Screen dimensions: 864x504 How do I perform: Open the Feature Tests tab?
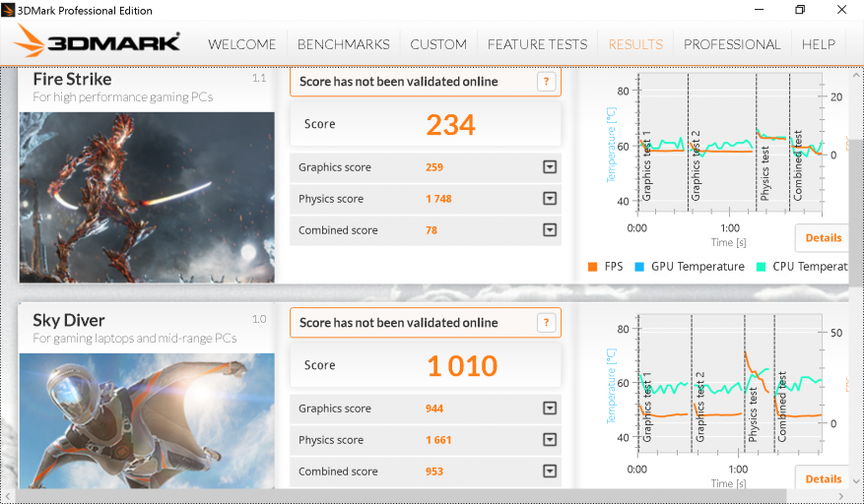coord(537,44)
